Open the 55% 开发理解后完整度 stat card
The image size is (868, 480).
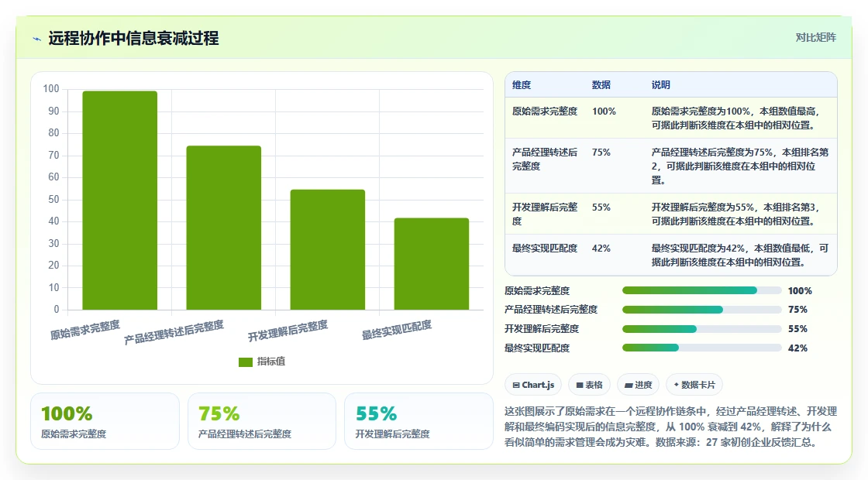tap(418, 421)
